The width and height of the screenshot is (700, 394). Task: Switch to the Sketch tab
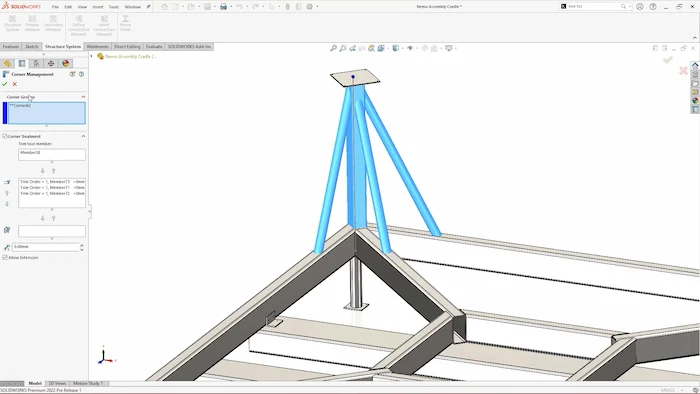coord(32,46)
